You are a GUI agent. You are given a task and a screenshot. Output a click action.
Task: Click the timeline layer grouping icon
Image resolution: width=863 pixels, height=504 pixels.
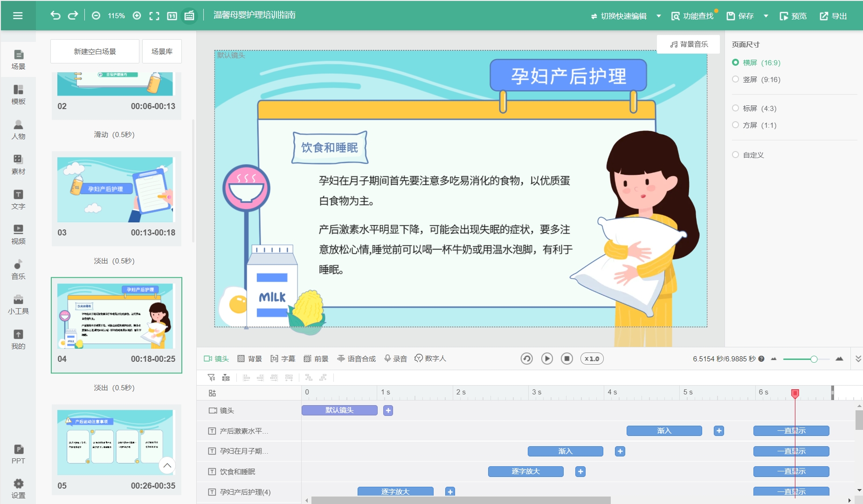pyautogui.click(x=226, y=378)
